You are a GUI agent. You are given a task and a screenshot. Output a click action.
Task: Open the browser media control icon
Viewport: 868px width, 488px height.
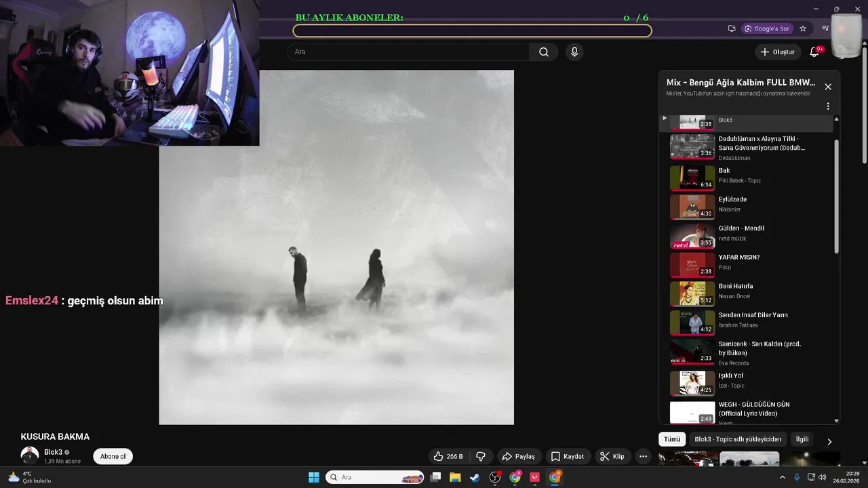pos(825,28)
